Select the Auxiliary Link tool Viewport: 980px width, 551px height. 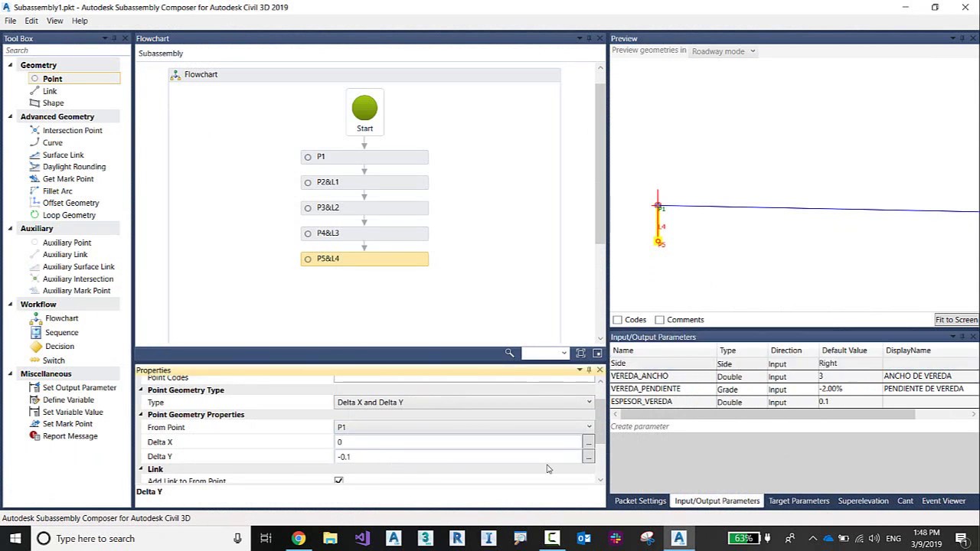(65, 255)
